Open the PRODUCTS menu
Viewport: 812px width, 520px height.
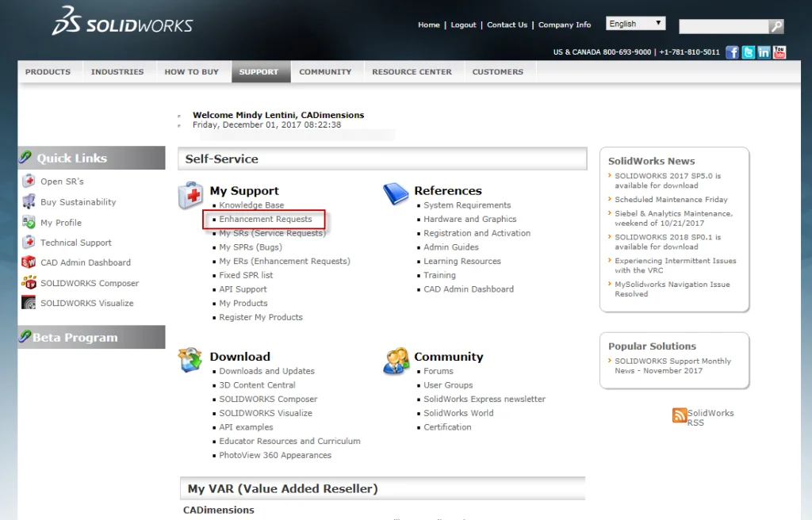(48, 71)
